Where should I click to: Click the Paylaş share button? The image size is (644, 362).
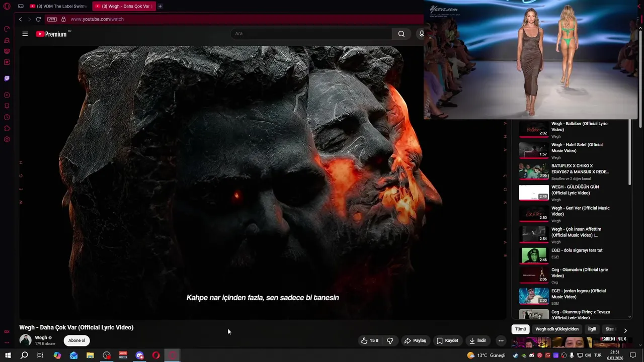(415, 340)
